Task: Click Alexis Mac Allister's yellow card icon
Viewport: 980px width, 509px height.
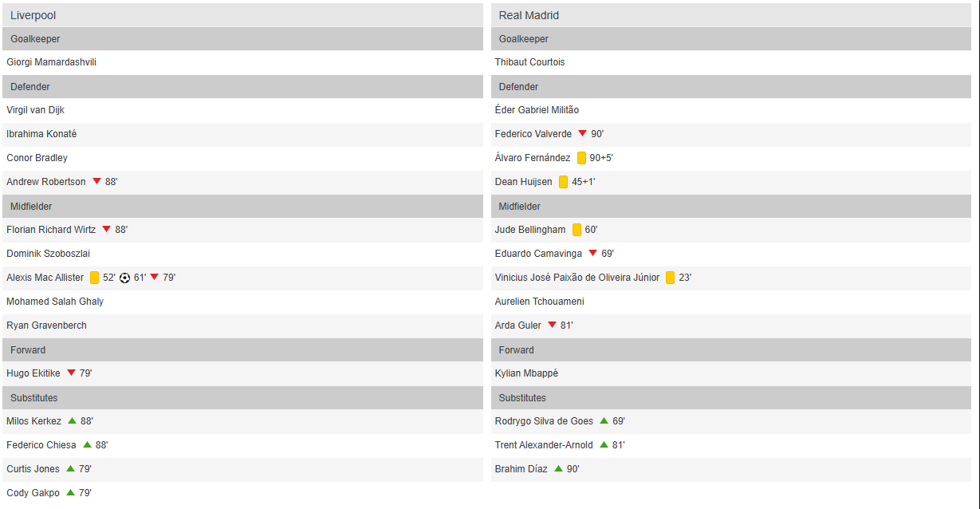Action: [x=95, y=278]
